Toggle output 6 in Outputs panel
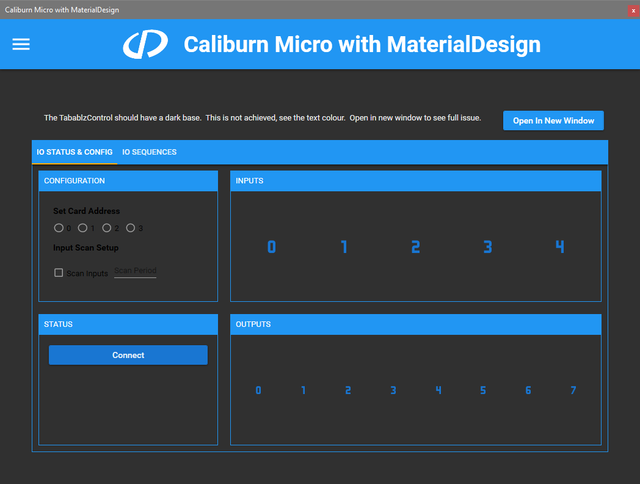 tap(528, 391)
